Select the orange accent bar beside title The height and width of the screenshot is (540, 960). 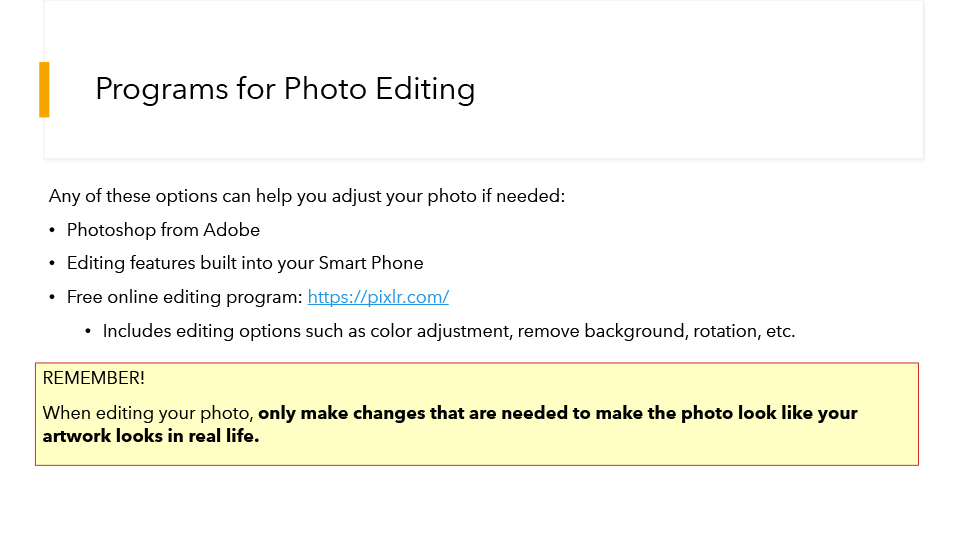(x=44, y=89)
